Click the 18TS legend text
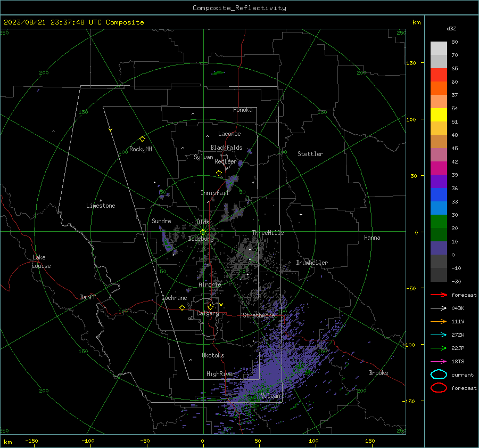Image resolution: width=479 pixels, height=448 pixels. pos(458,362)
